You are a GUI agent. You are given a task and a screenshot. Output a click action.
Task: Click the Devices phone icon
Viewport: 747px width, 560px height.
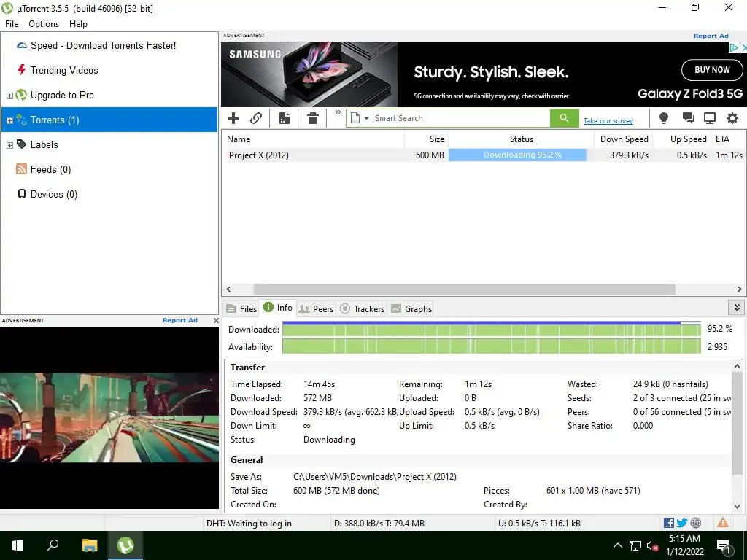tap(21, 193)
